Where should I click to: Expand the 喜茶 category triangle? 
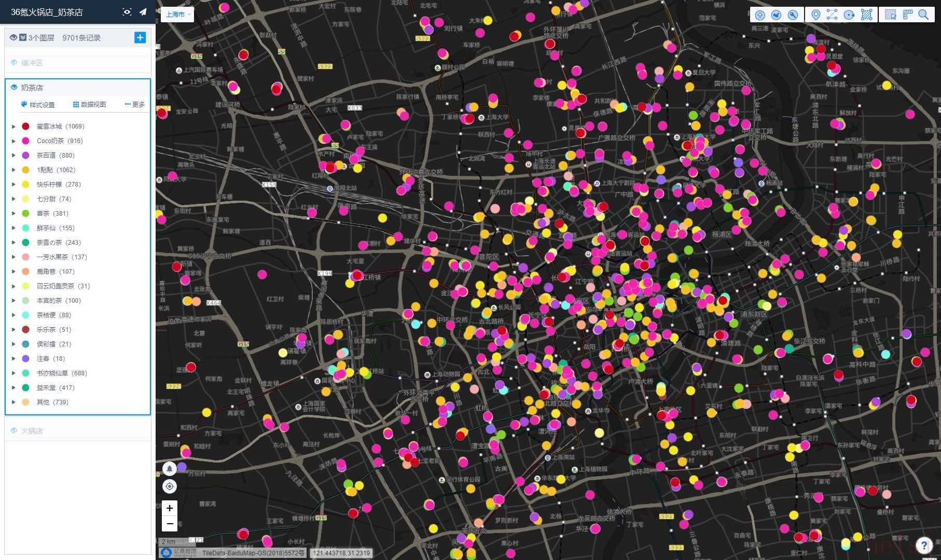click(x=13, y=214)
